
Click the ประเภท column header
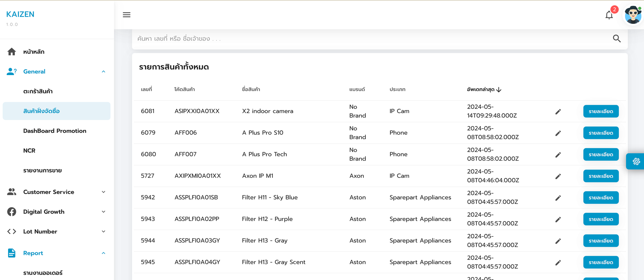coord(397,89)
